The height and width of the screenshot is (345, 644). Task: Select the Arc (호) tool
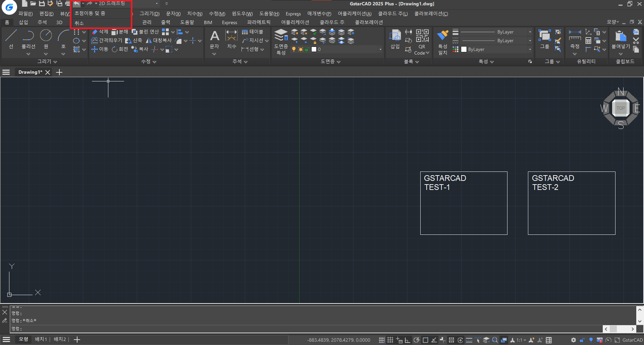point(63,40)
